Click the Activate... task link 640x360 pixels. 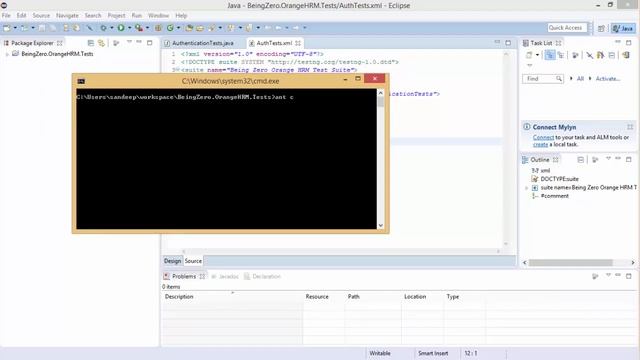pos(607,78)
